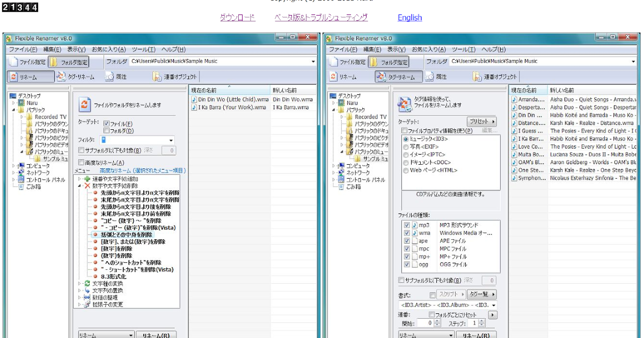Click music note icon of Din Din Wo (Little Child).wma
The width and height of the screenshot is (644, 338).
click(194, 99)
